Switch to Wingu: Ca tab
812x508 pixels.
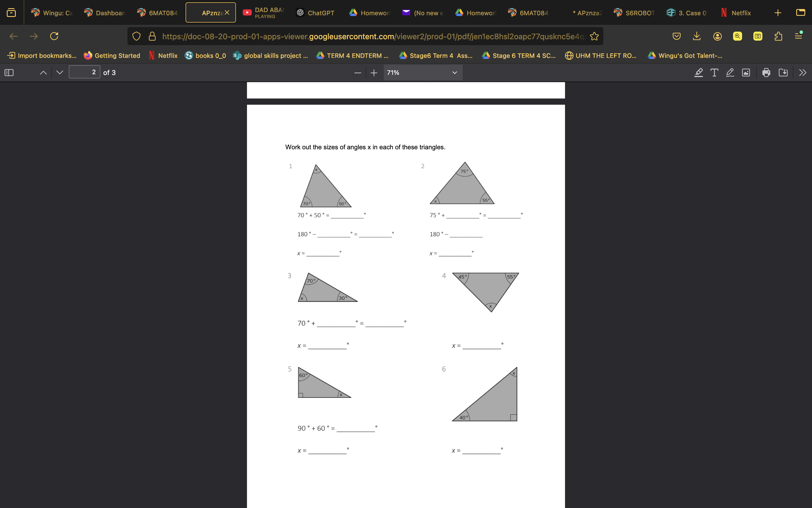click(x=52, y=13)
